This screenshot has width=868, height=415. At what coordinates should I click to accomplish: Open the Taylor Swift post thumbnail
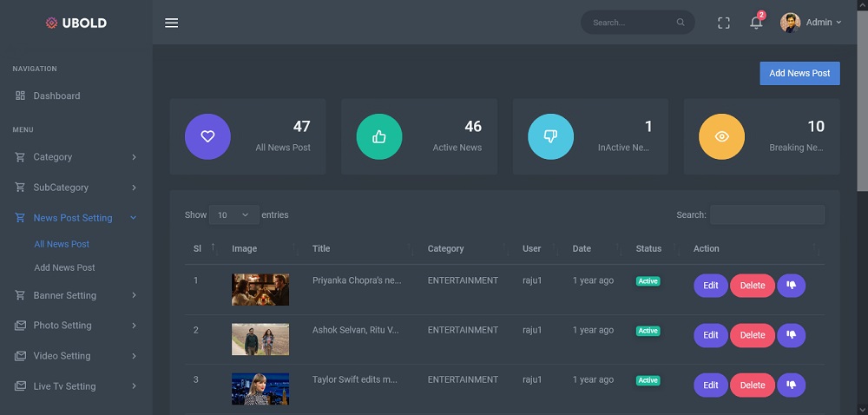[260, 389]
